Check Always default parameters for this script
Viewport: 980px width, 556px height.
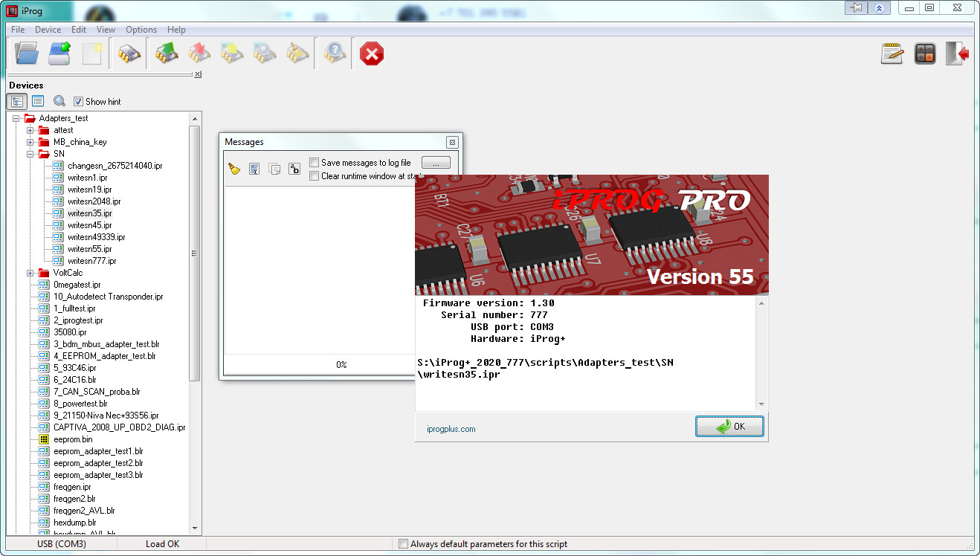coord(404,544)
